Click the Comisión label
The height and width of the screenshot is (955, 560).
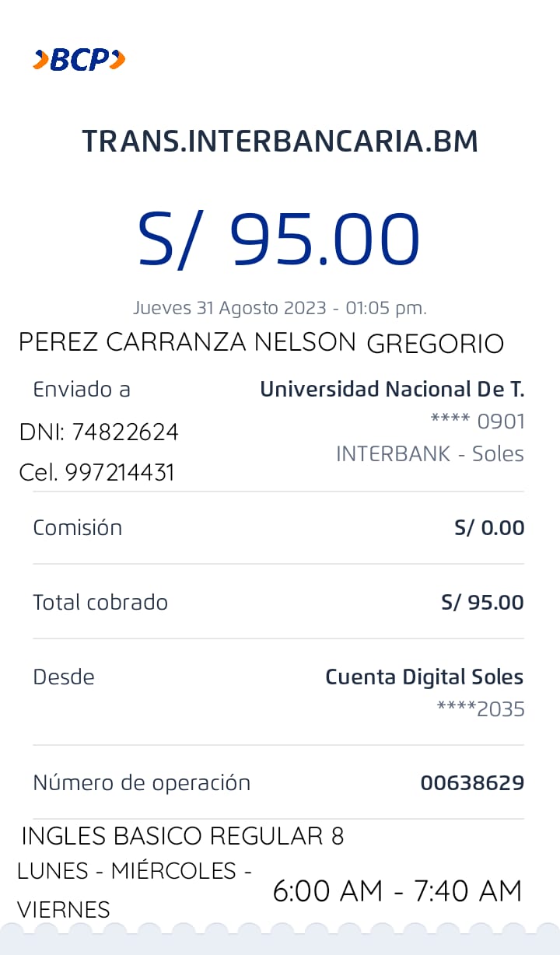click(78, 528)
